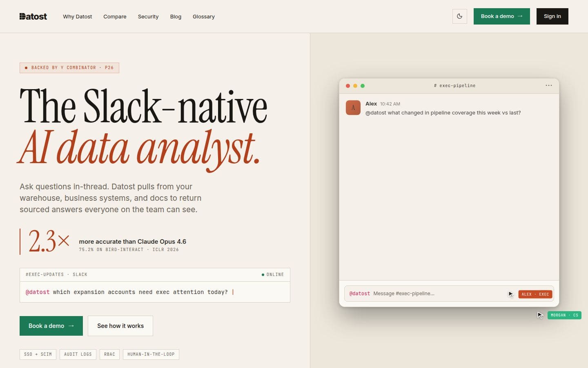Click Alex's message about pipeline coverage
This screenshot has width=588, height=368.
click(x=443, y=113)
